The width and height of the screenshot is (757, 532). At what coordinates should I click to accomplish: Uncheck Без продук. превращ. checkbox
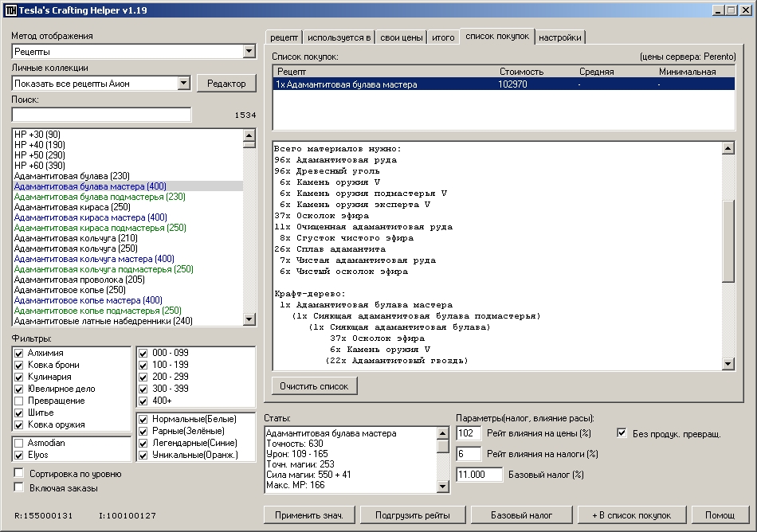622,433
